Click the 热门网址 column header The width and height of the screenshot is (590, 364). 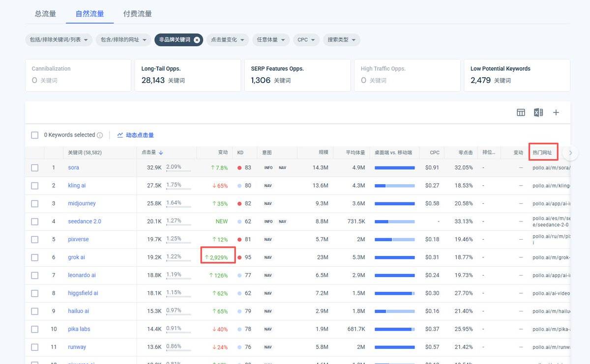[x=542, y=153]
